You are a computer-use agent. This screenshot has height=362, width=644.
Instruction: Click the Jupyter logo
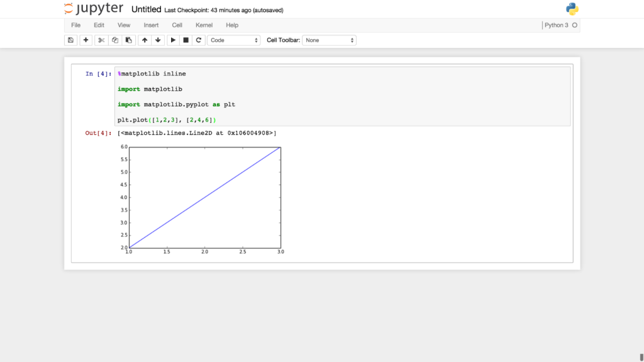pyautogui.click(x=94, y=9)
